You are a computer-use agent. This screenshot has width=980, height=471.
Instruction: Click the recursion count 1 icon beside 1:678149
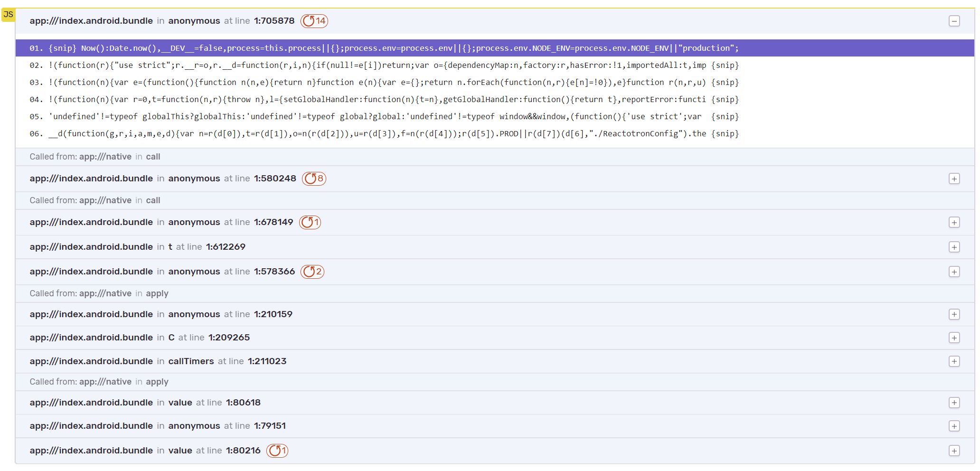coord(310,222)
